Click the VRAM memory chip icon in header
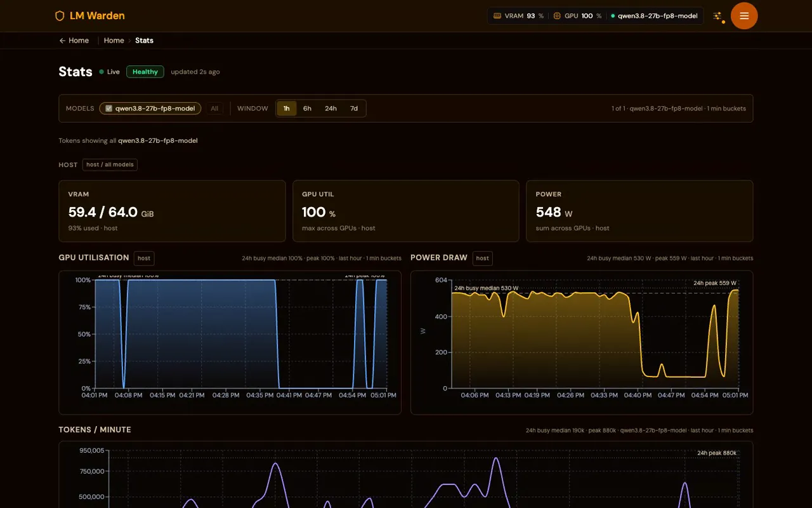The image size is (812, 508). tap(497, 16)
